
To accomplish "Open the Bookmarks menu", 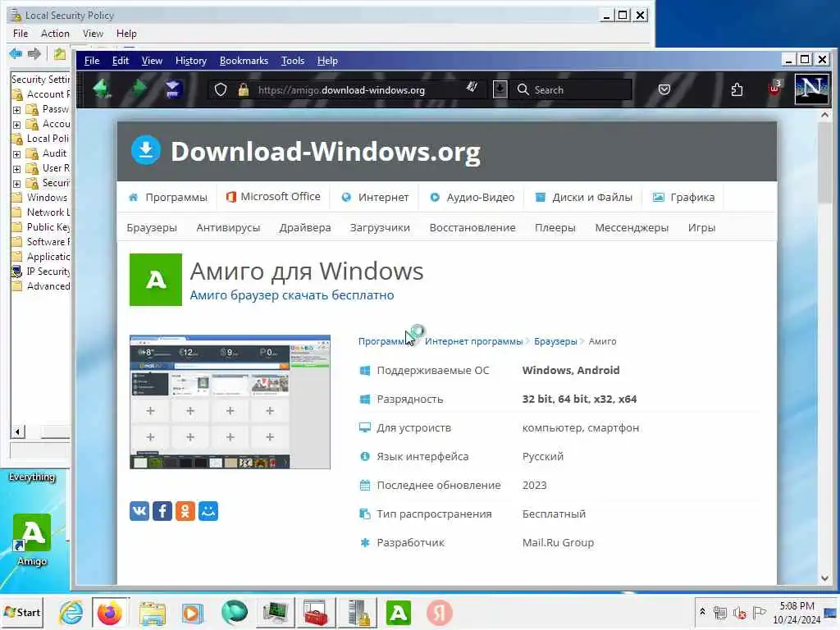I will coord(244,61).
